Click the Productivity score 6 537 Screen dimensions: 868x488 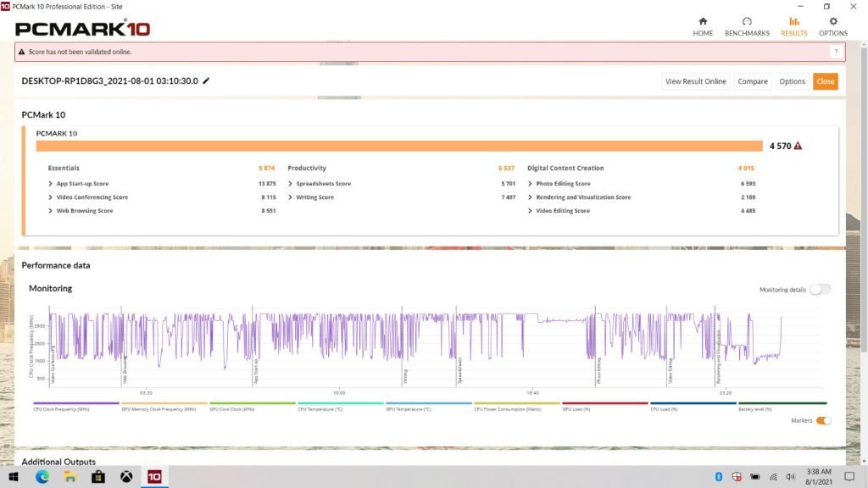(506, 169)
